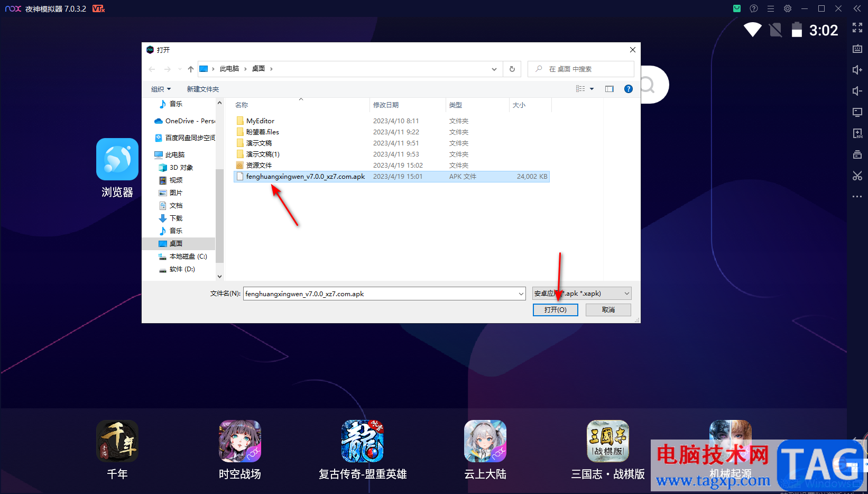Open Nox settings gear
This screenshot has width=868, height=494.
[x=788, y=8]
